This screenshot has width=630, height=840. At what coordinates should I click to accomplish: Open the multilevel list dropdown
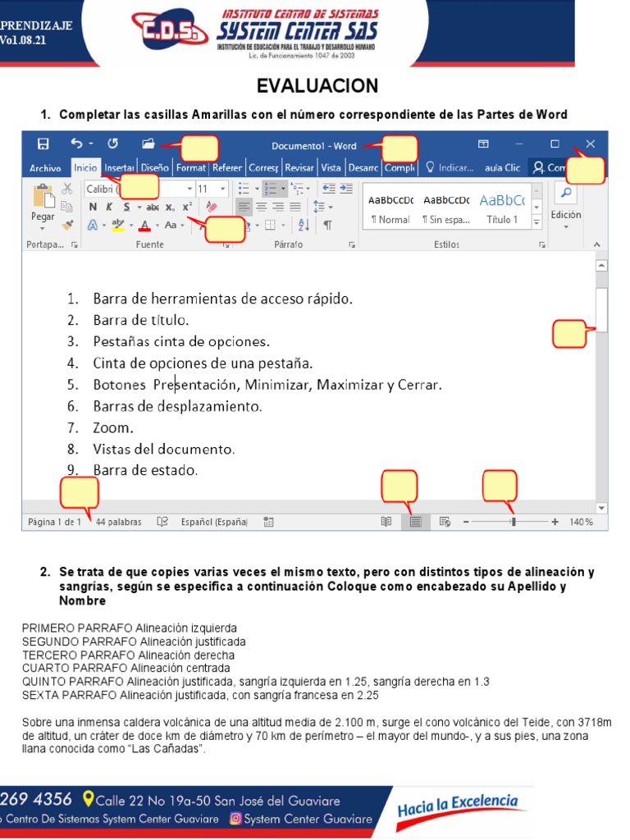(308, 189)
